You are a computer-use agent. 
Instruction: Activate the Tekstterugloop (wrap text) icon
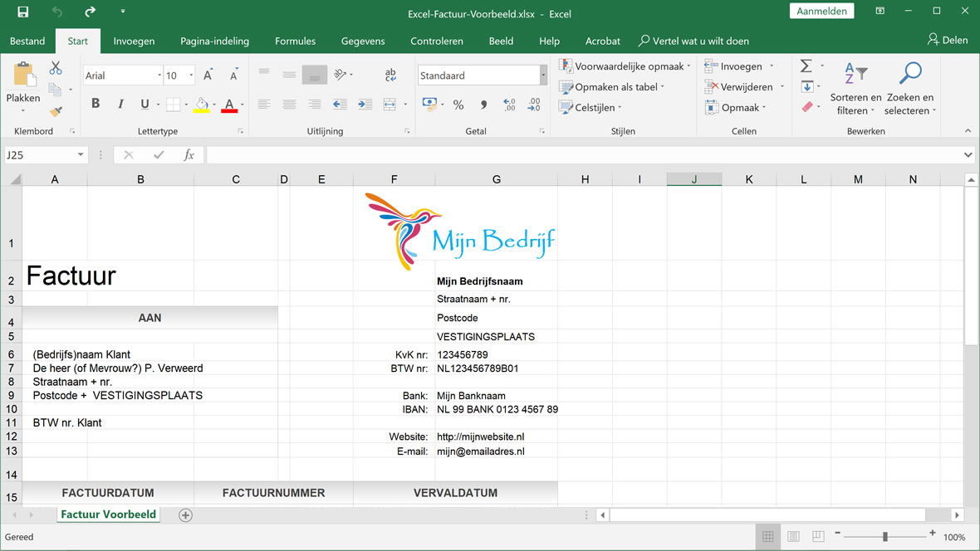coord(390,75)
